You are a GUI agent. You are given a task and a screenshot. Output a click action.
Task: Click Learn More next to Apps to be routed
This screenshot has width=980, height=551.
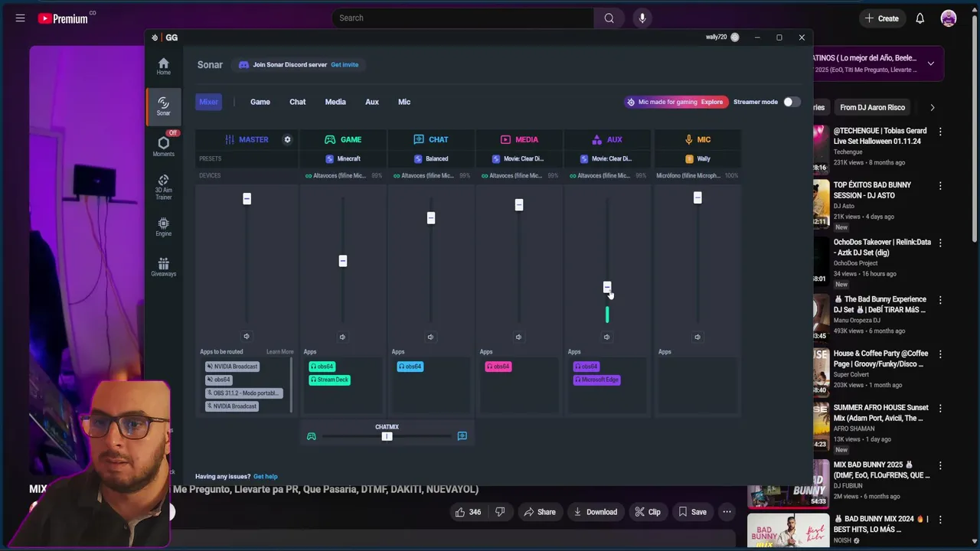(279, 352)
